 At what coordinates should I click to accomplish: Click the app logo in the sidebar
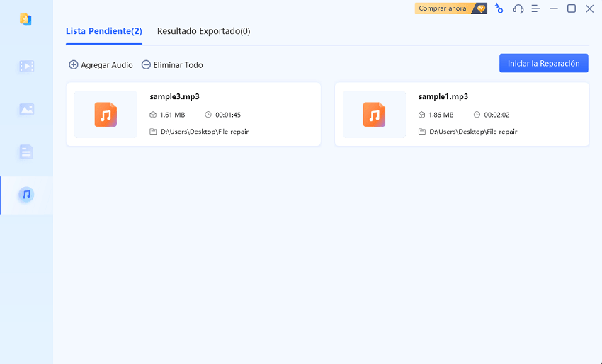pyautogui.click(x=26, y=19)
